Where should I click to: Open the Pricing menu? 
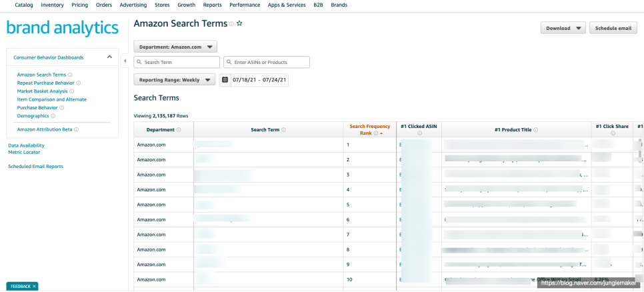coord(80,5)
